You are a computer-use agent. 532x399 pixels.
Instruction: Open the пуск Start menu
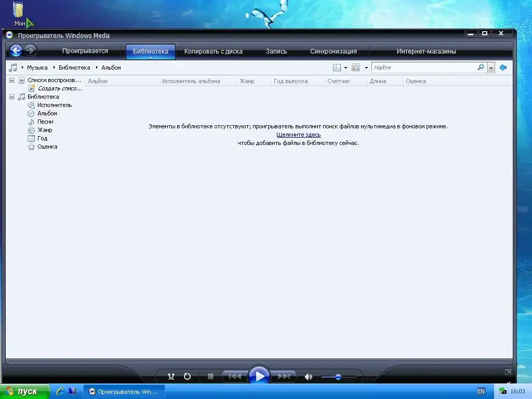coord(24,392)
